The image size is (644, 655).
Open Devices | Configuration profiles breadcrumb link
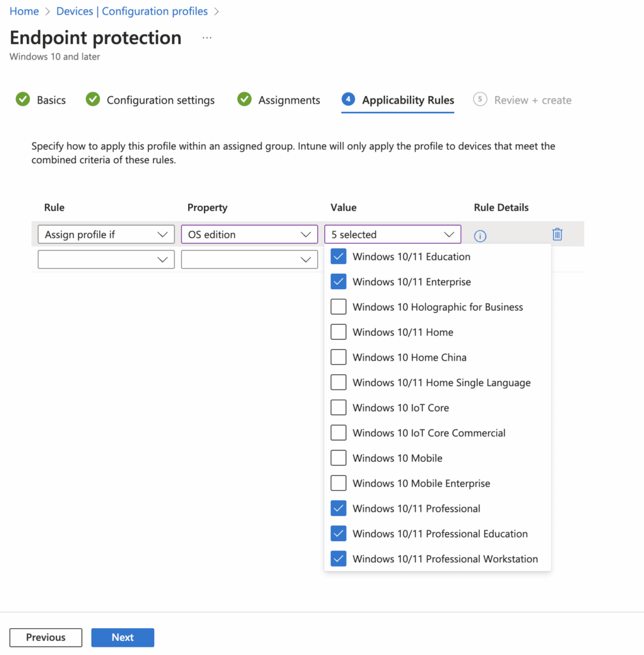click(131, 11)
